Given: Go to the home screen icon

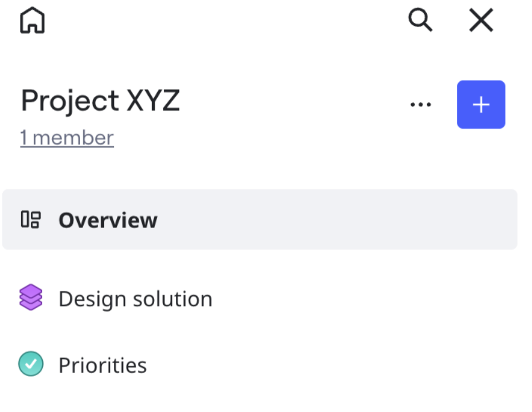Looking at the screenshot, I should tap(32, 22).
